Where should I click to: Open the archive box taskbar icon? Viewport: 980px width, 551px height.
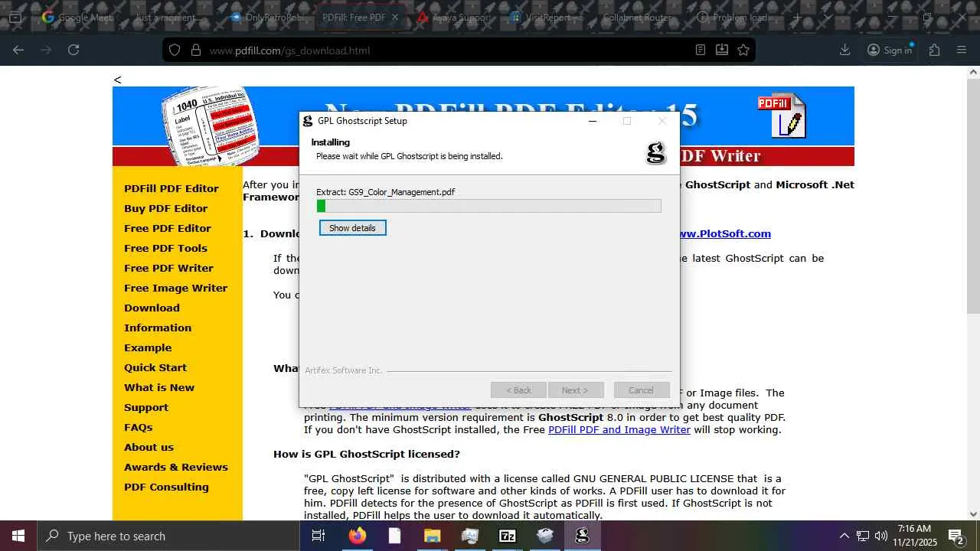544,536
